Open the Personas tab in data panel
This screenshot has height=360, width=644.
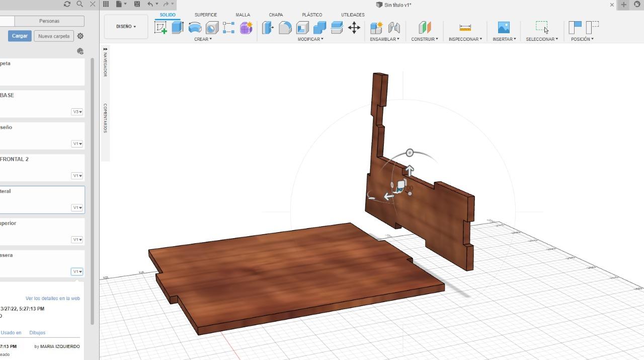49,21
